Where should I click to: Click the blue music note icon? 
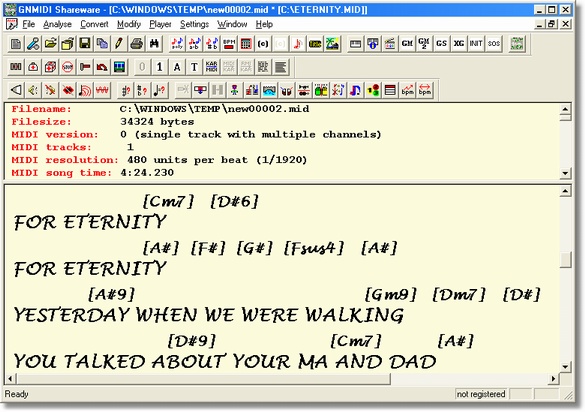[x=355, y=90]
